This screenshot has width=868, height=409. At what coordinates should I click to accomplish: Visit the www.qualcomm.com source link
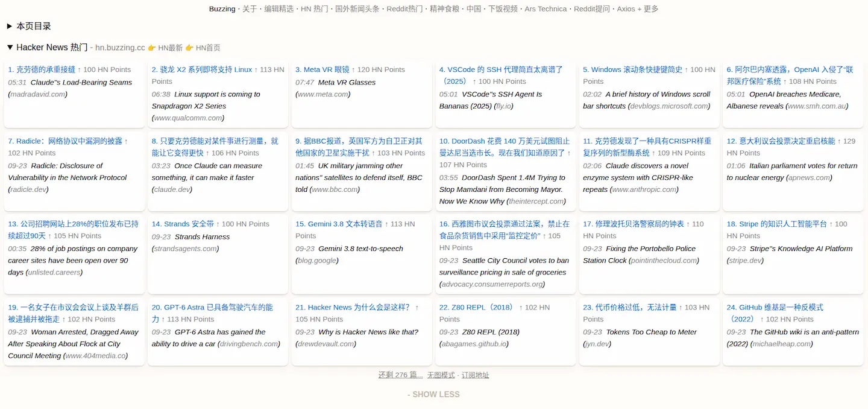pos(187,118)
